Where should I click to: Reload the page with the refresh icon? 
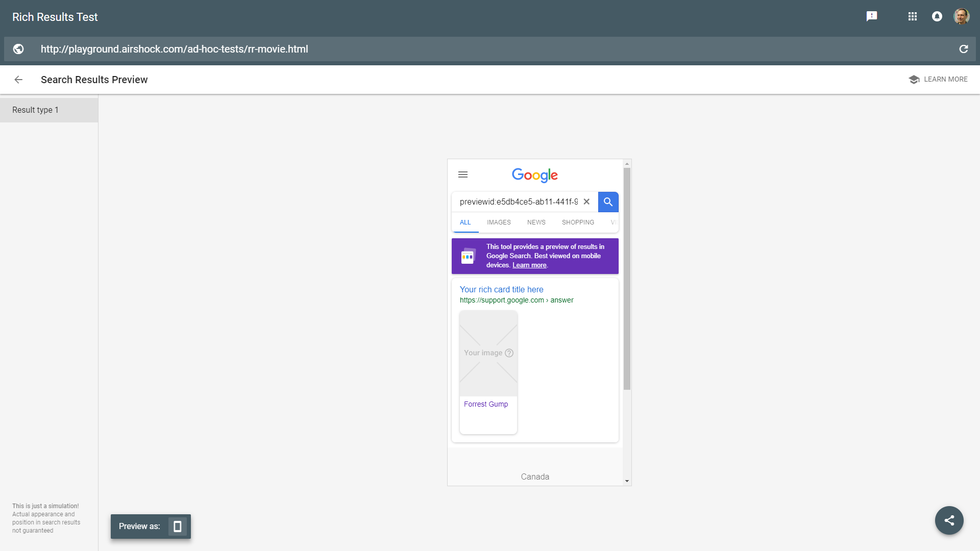964,48
